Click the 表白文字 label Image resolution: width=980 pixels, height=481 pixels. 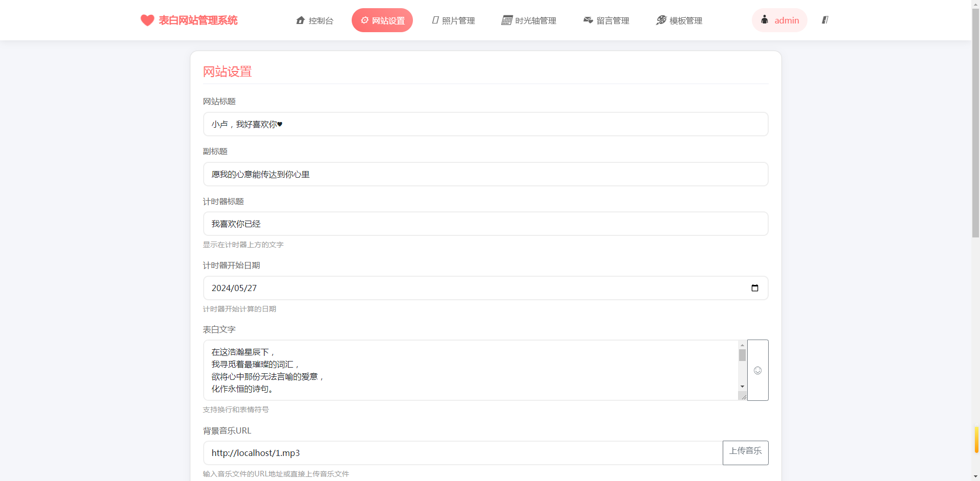pyautogui.click(x=219, y=329)
